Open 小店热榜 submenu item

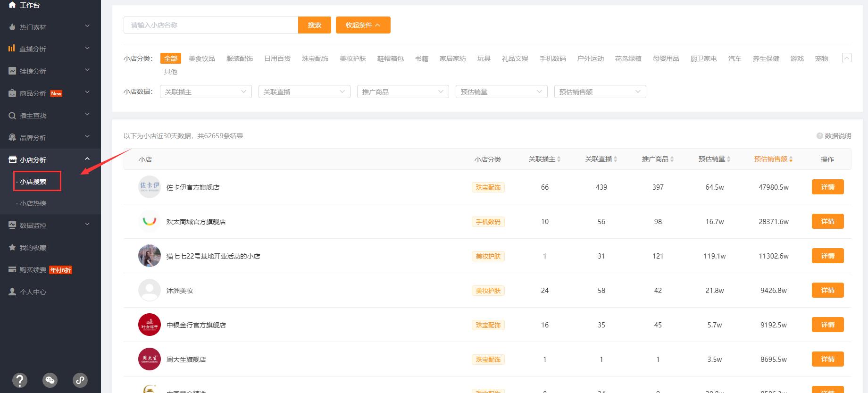click(33, 203)
